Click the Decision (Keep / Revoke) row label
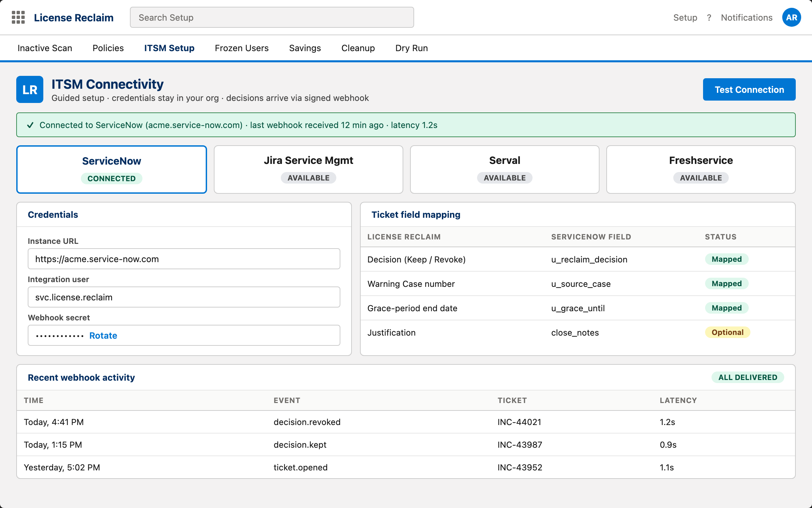This screenshot has height=508, width=812. pos(416,259)
